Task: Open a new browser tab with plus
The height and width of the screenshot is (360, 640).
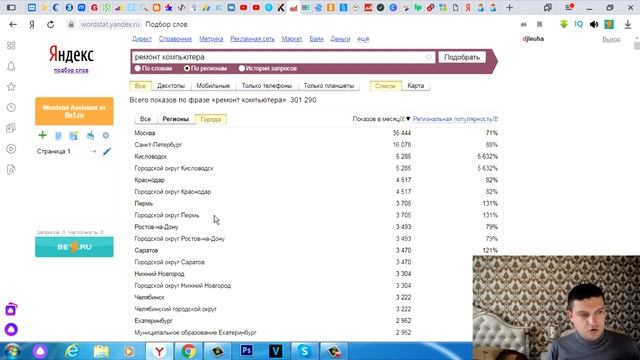Action: click(x=509, y=7)
